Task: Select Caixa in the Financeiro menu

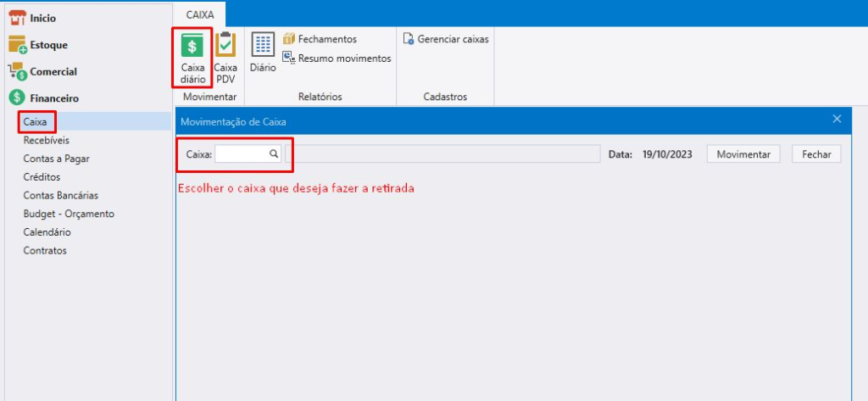Action: (x=36, y=122)
